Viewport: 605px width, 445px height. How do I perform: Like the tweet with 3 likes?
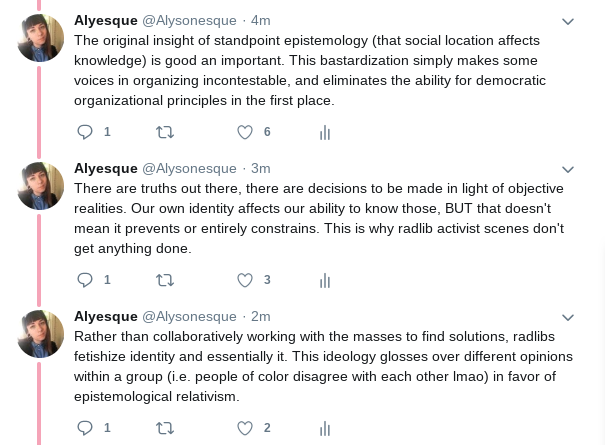245,280
